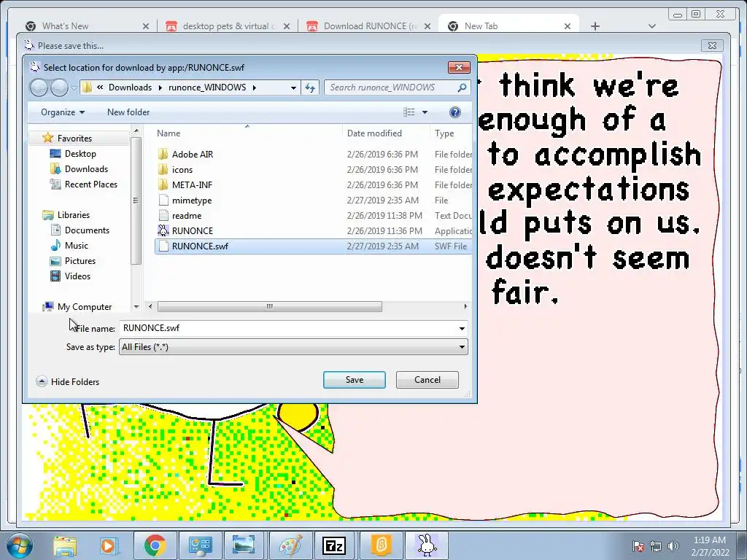Click the recent pages dropdown beside nav arrows

pos(74,87)
